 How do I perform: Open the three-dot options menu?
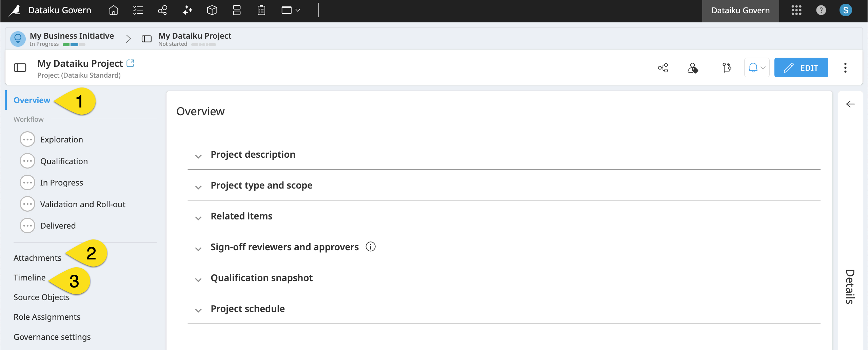coord(845,67)
